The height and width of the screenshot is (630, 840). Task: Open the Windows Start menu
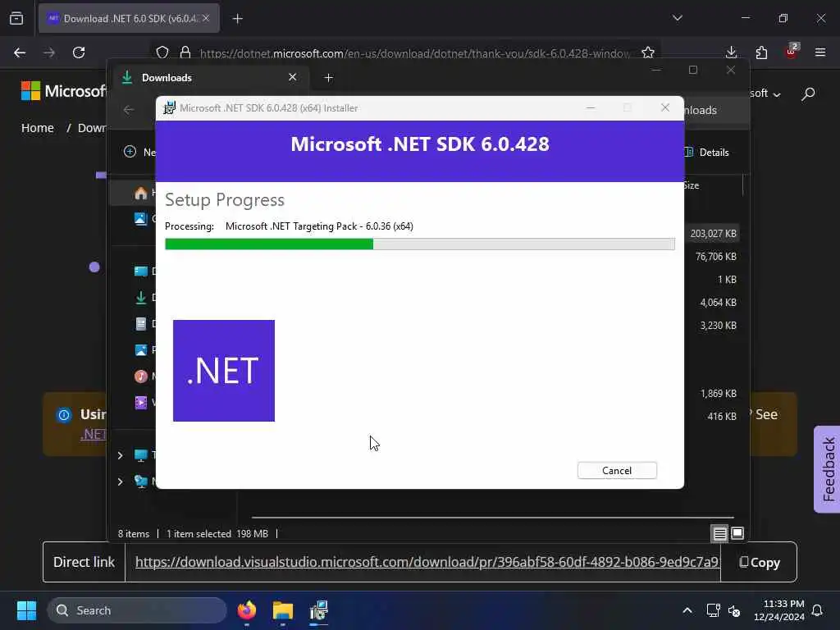[26, 610]
